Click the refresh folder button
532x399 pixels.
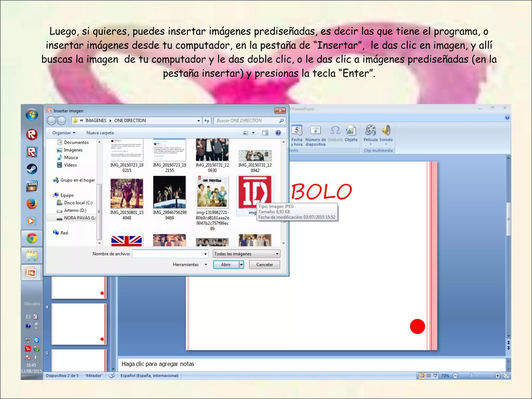[x=207, y=121]
